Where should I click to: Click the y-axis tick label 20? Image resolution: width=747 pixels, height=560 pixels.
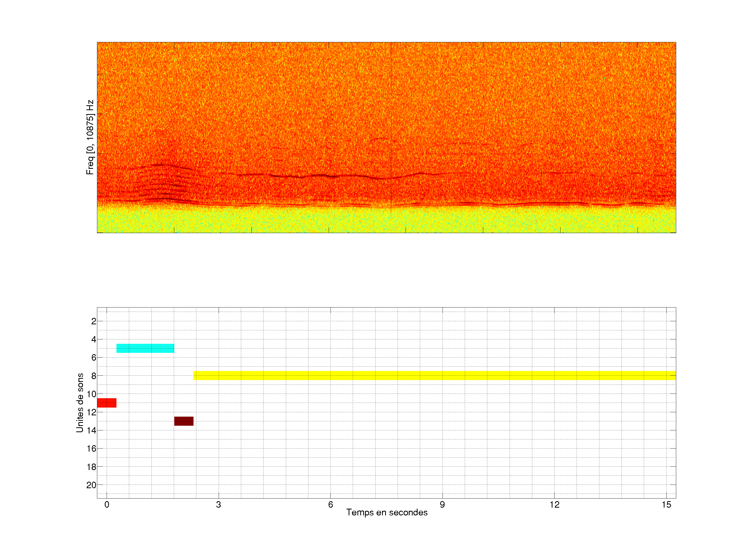[x=91, y=485]
